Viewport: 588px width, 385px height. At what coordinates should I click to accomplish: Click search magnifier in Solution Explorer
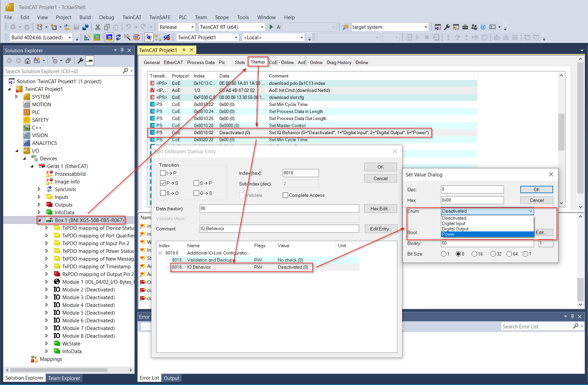point(125,71)
